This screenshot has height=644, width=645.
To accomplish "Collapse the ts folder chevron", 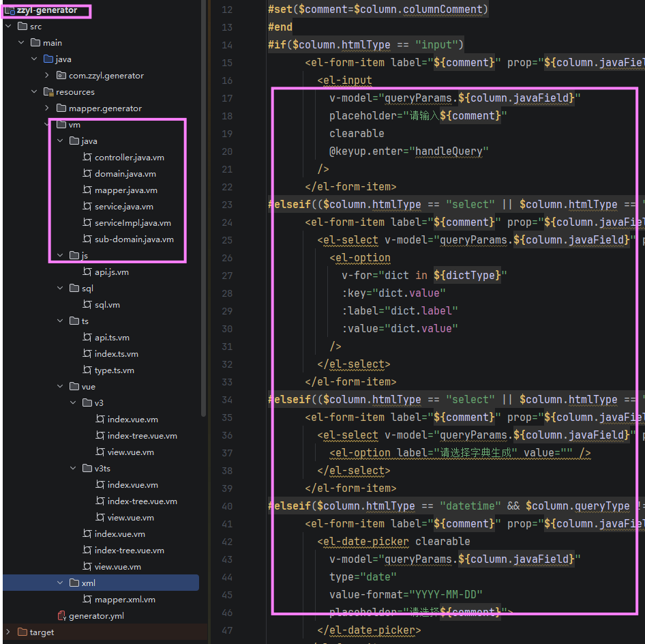I will [x=60, y=321].
